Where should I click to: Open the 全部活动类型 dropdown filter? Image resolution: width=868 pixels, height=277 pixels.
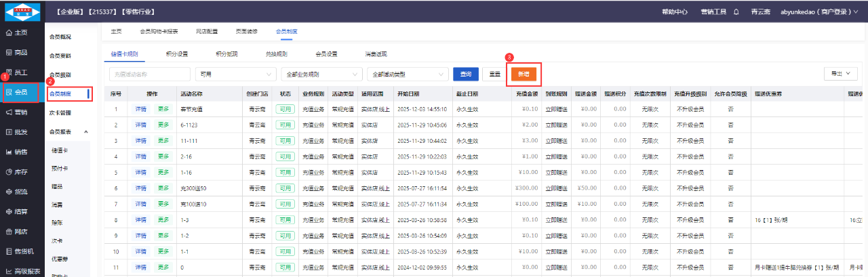(x=408, y=74)
